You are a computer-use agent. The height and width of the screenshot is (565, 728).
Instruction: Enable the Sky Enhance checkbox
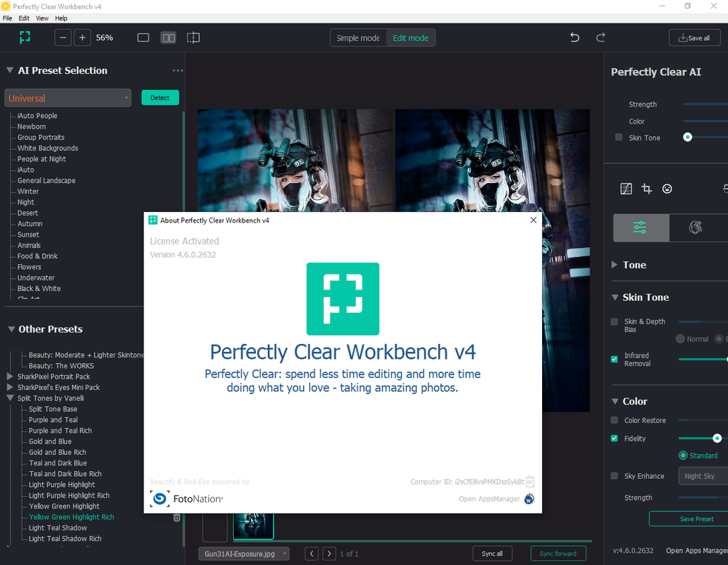614,476
